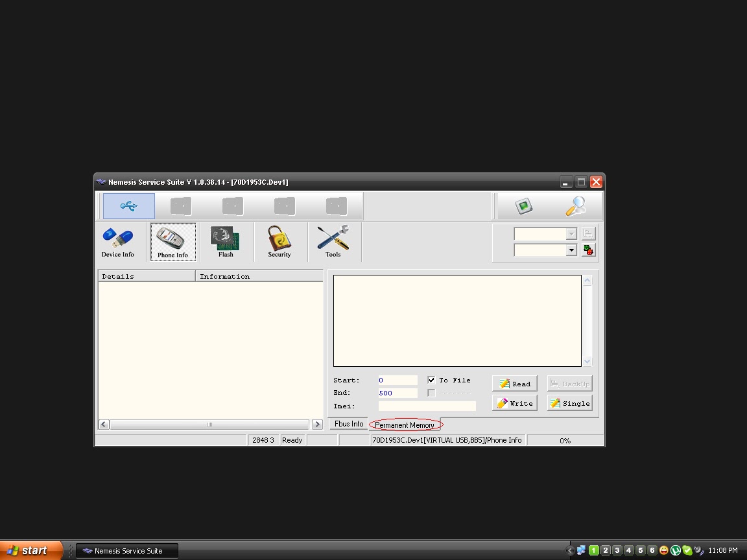Click the End value field
The height and width of the screenshot is (560, 747).
tap(397, 393)
